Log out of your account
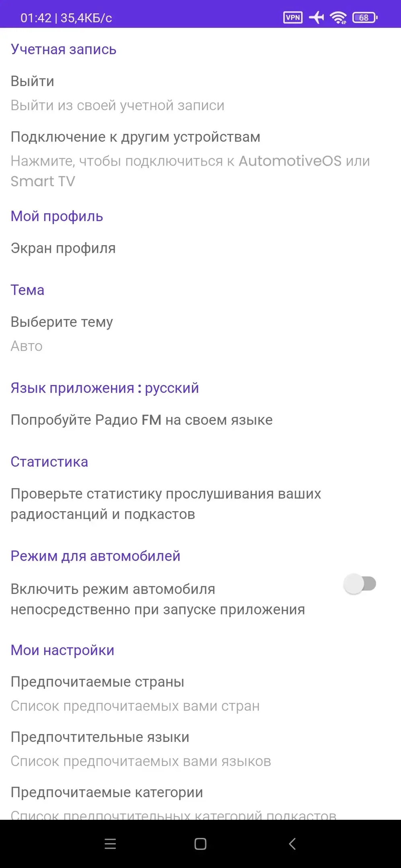The image size is (401, 868). tap(32, 82)
